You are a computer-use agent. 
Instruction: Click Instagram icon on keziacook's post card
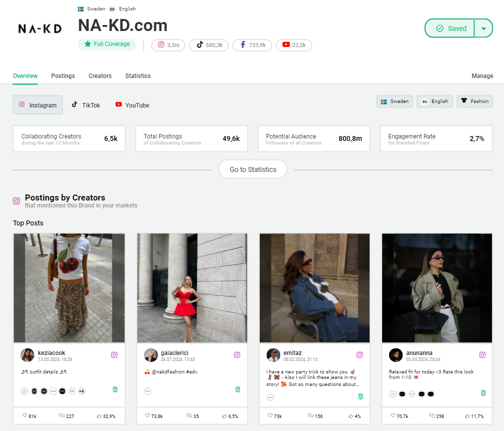click(114, 355)
